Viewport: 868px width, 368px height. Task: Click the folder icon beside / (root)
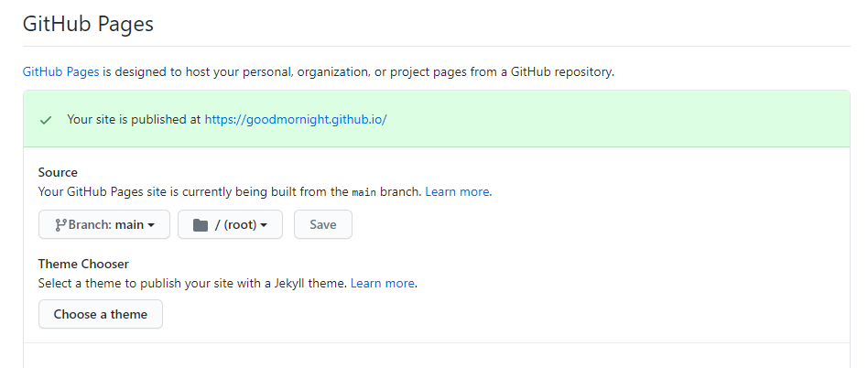coord(201,225)
